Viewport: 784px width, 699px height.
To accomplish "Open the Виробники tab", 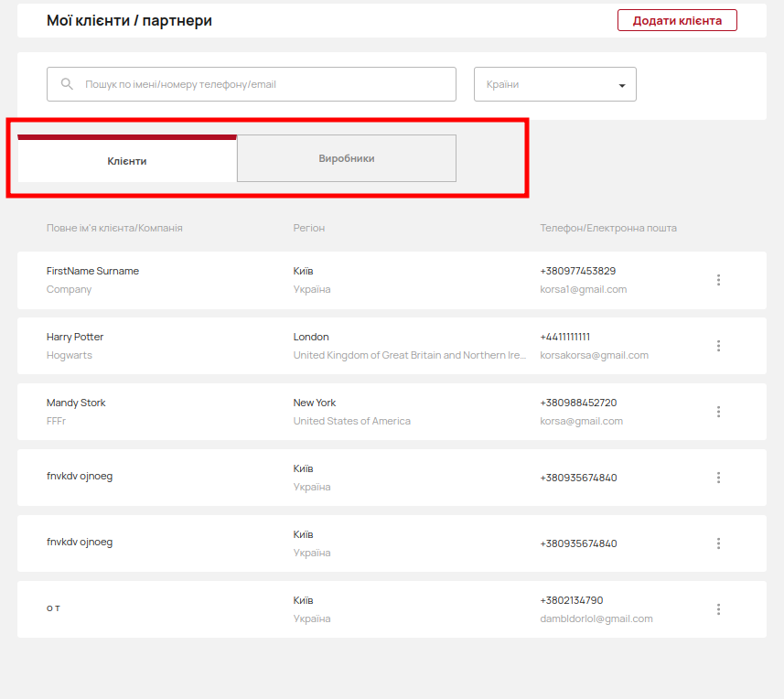I will tap(347, 158).
